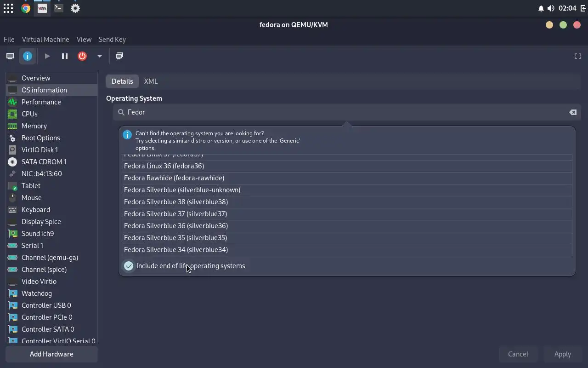The width and height of the screenshot is (588, 368).
Task: Select Memory in hardware list
Action: coord(51,126)
